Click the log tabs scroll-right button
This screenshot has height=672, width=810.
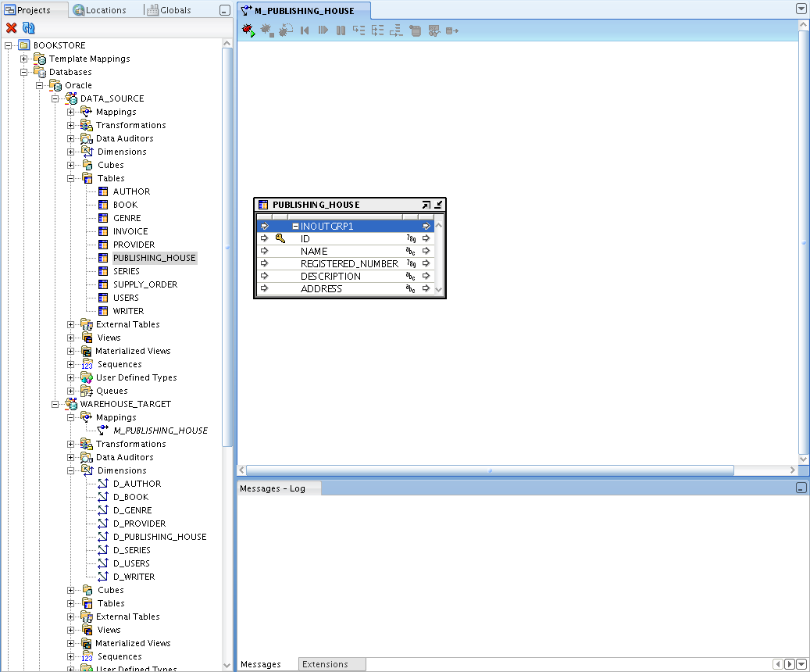[x=790, y=664]
